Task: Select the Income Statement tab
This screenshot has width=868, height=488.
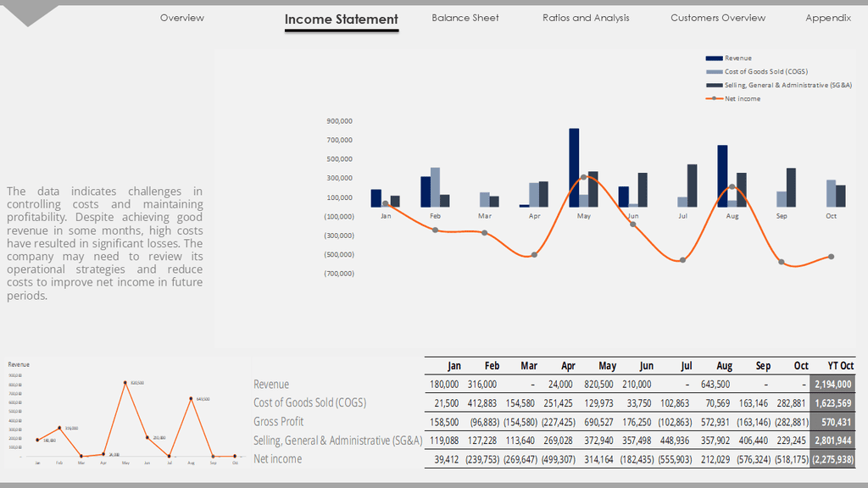Action: coord(342,19)
